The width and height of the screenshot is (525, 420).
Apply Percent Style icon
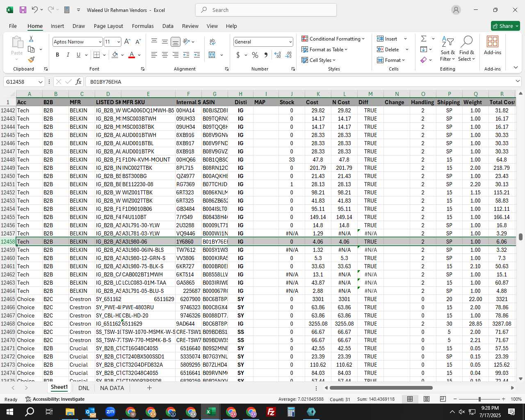[255, 55]
